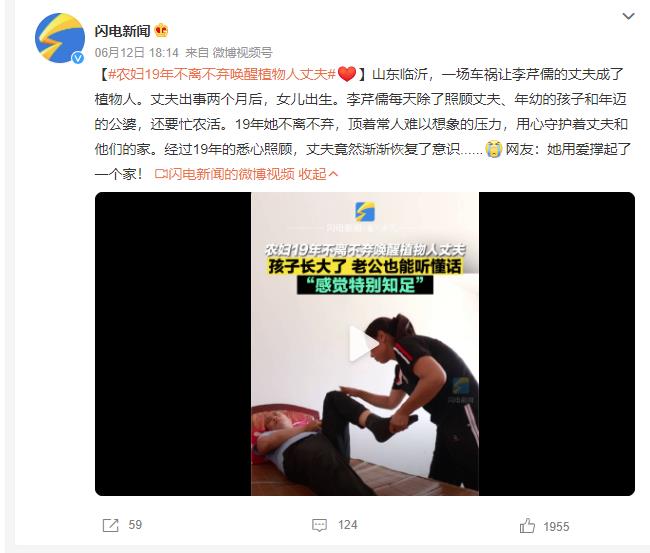Click the blue verified badge on avatar
Screen dimensions: 650x553
point(78,58)
